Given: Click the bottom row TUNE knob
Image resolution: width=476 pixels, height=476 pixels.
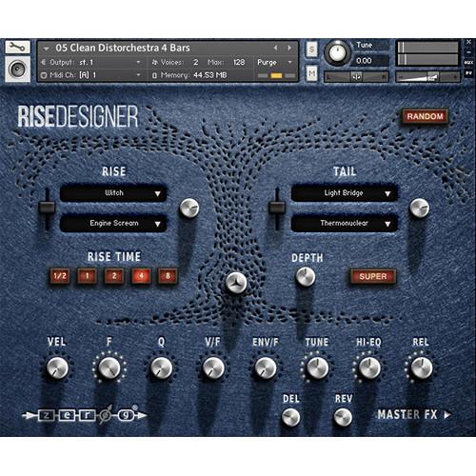Looking at the screenshot, I should pyautogui.click(x=317, y=367).
